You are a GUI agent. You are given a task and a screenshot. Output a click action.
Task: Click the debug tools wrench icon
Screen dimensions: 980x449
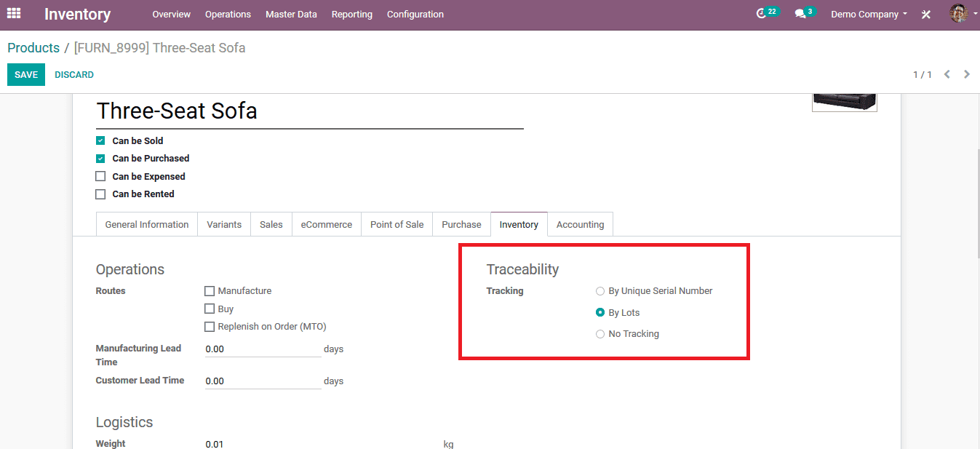926,15
